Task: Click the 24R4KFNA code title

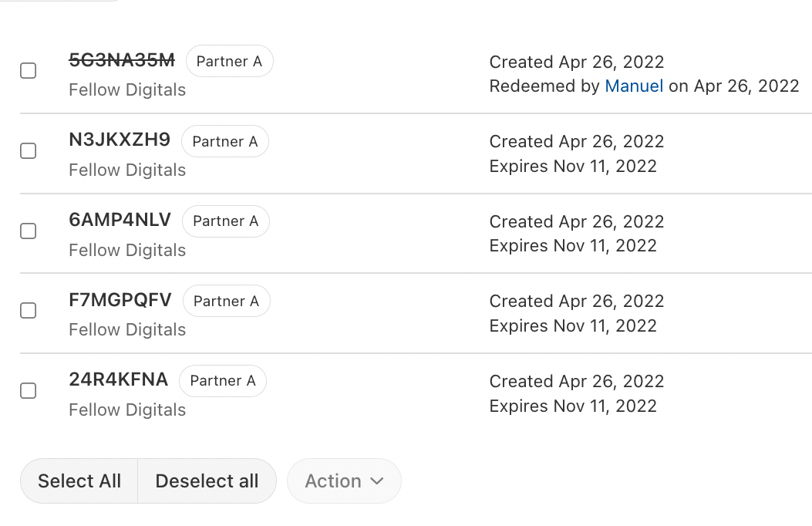Action: click(118, 380)
